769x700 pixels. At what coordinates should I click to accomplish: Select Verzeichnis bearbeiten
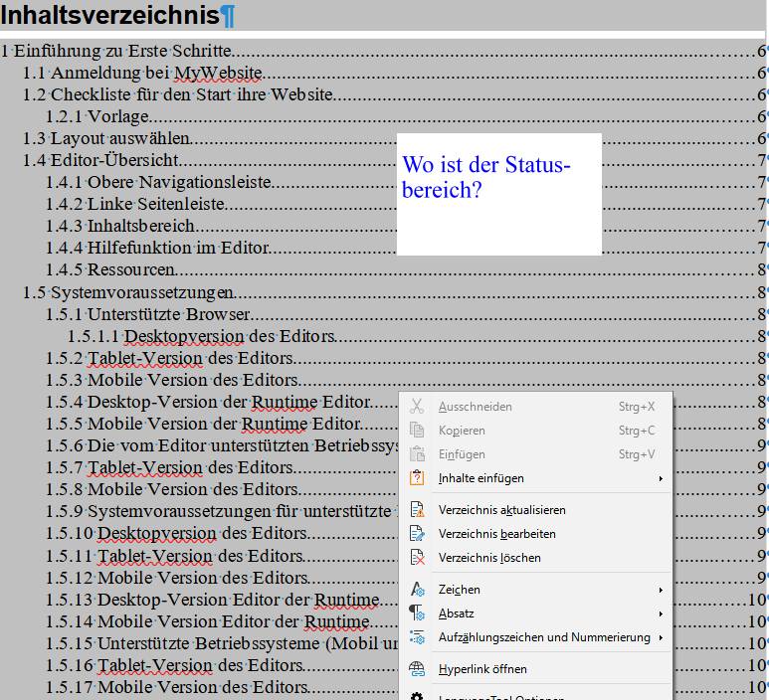click(535, 533)
